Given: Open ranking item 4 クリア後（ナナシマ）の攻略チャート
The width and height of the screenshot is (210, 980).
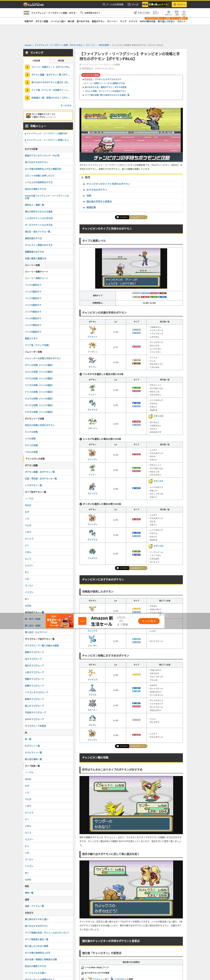Looking at the screenshot, I should (48, 90).
